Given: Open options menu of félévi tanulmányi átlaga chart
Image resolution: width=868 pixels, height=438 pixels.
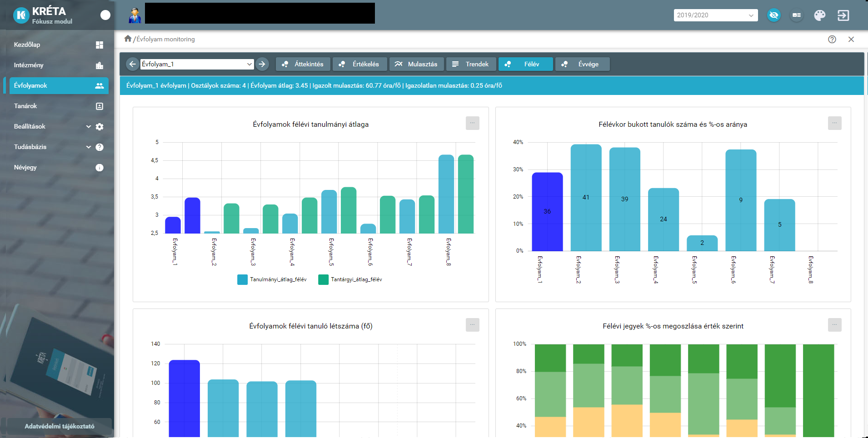Looking at the screenshot, I should pos(473,123).
